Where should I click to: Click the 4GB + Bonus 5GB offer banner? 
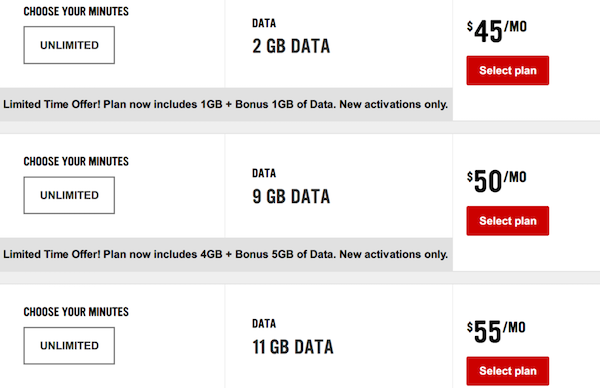click(x=226, y=254)
